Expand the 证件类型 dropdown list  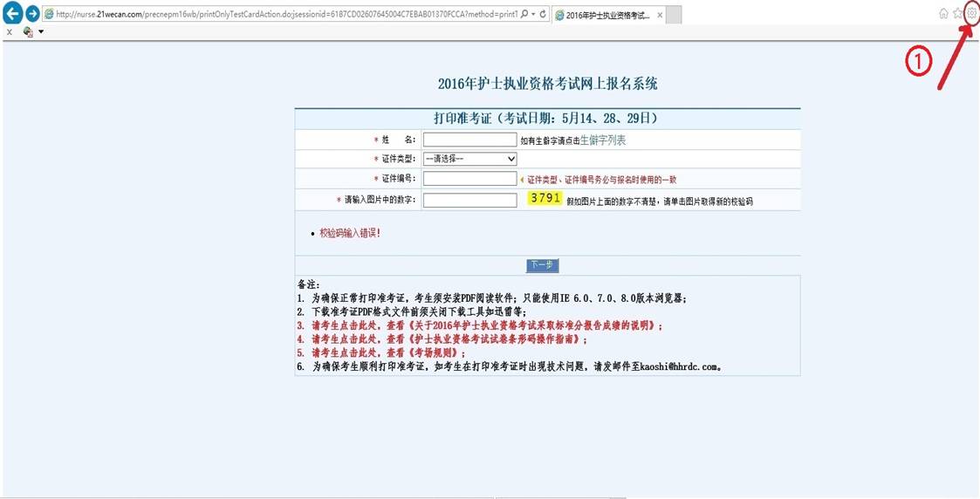[469, 159]
